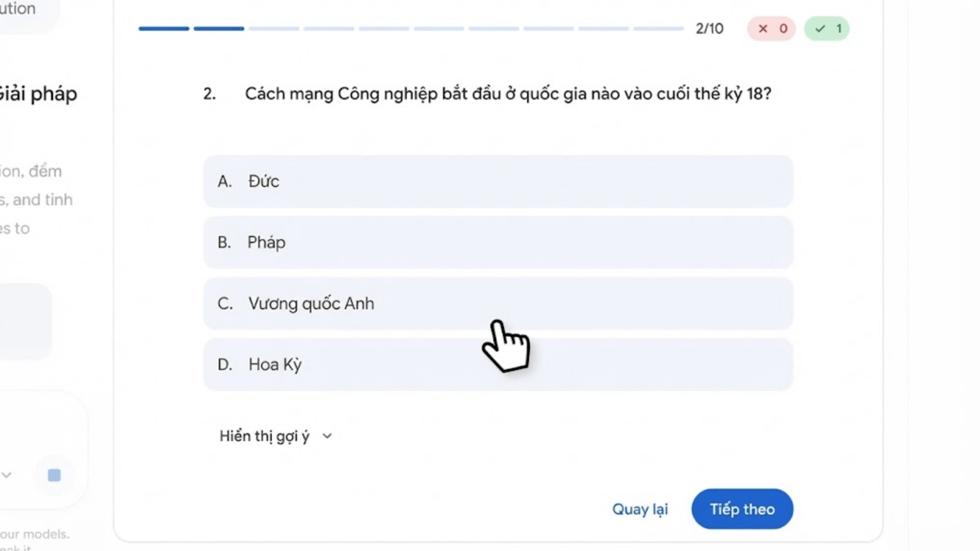
Task: Select answer D. Hoa Kỳ
Action: (x=497, y=365)
